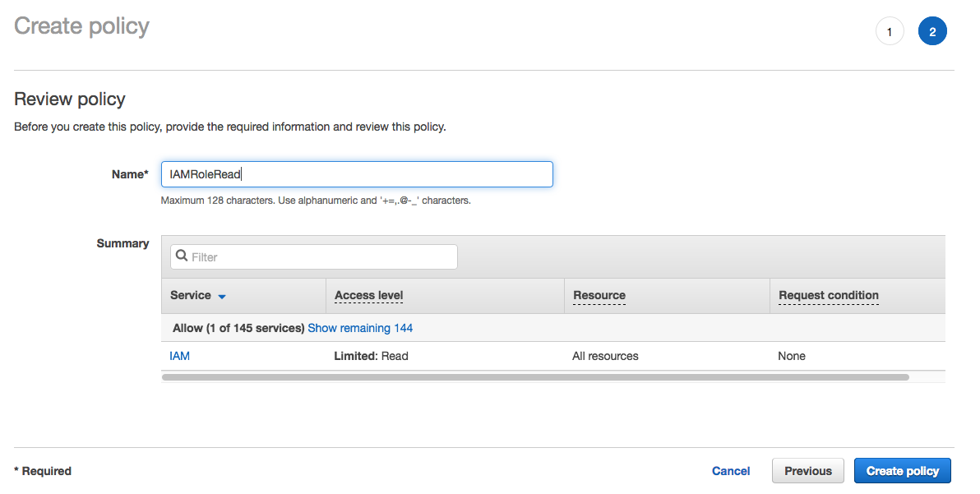Image resolution: width=980 pixels, height=494 pixels.
Task: Click the Create policy button
Action: point(903,471)
